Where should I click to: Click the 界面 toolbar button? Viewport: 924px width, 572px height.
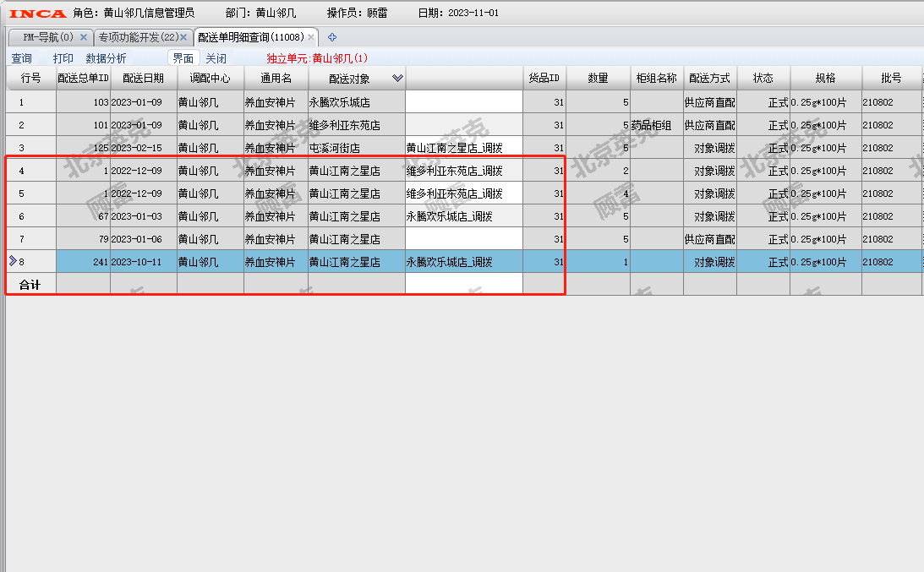tap(183, 58)
